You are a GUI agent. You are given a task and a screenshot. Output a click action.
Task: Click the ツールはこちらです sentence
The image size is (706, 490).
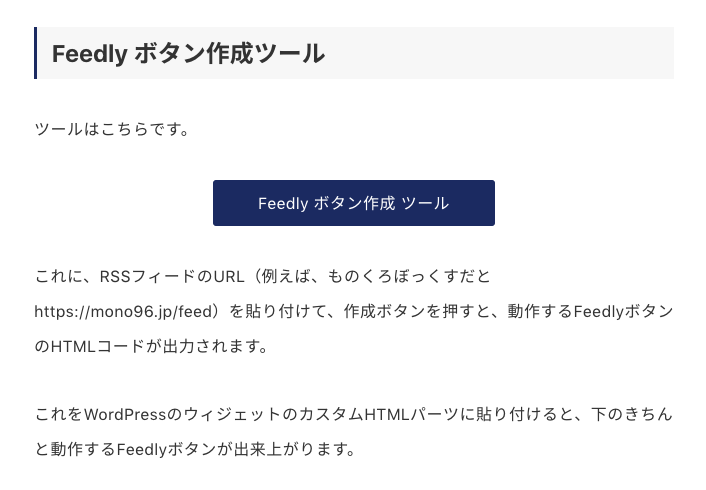pyautogui.click(x=112, y=130)
